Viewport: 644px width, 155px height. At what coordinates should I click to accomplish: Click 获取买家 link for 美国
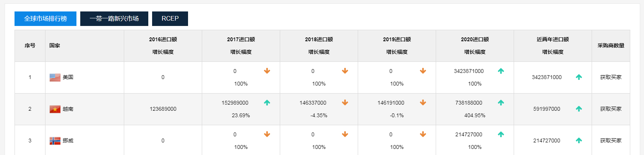(x=611, y=77)
